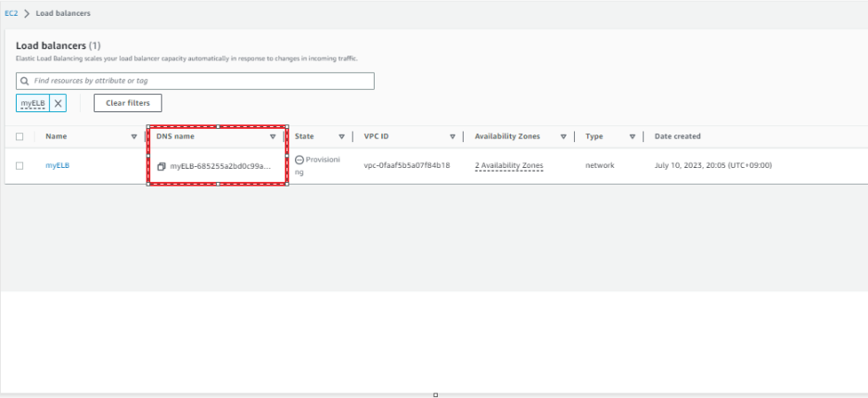Click the search magnifier icon
This screenshot has width=868, height=398.
(24, 81)
